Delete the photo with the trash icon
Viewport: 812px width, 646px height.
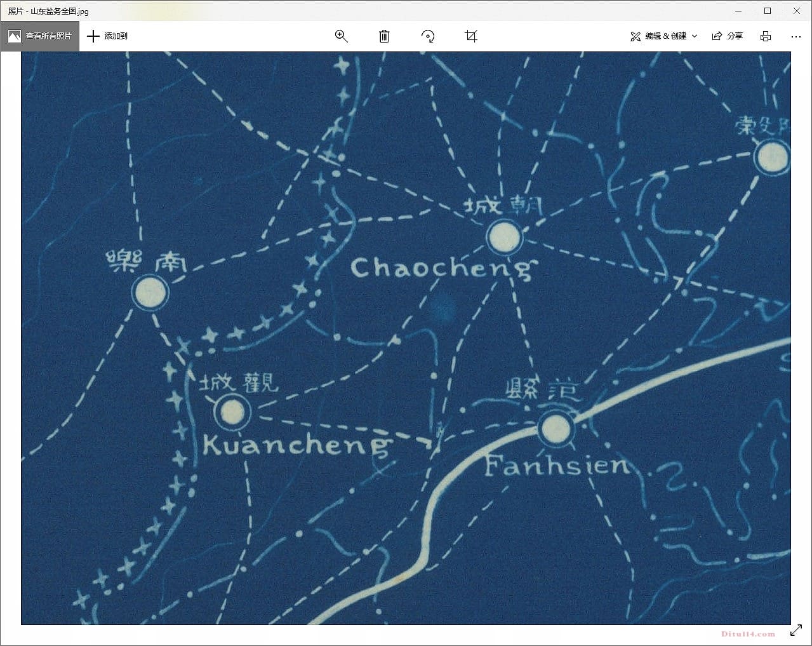(x=384, y=36)
